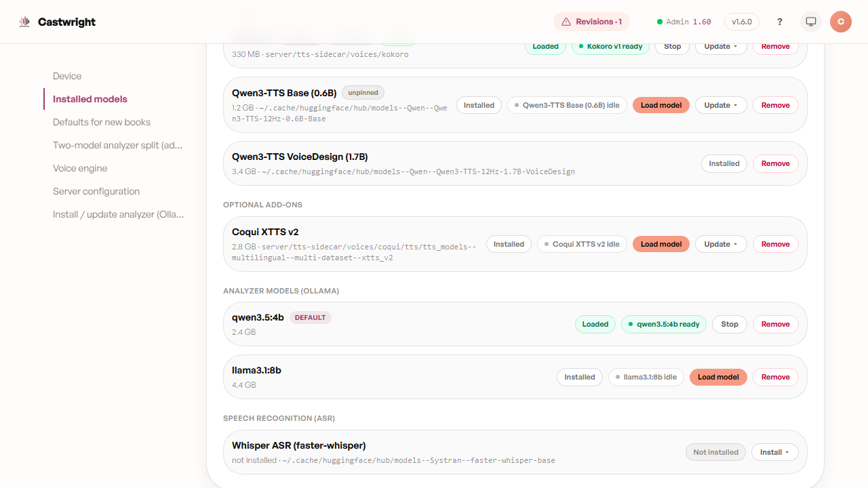Click the v1.6.0 version badge
The width and height of the screenshot is (868, 488).
pyautogui.click(x=742, y=22)
